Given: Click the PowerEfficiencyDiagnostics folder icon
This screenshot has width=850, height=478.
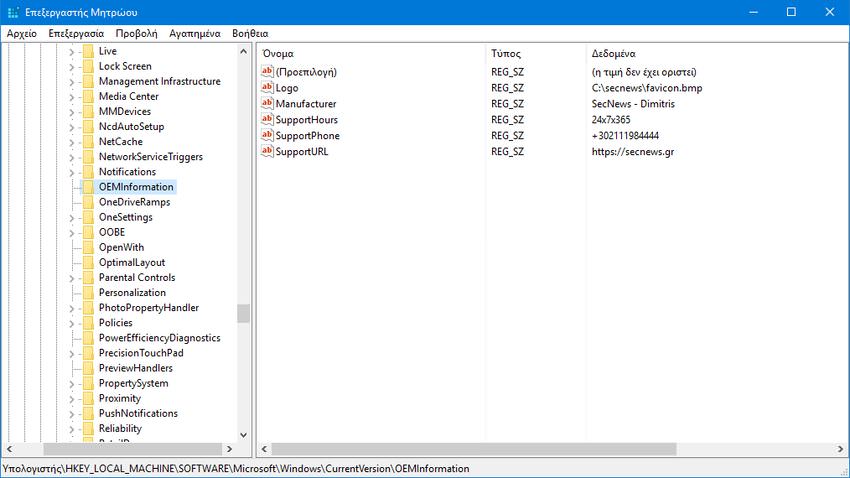Looking at the screenshot, I should 88,338.
